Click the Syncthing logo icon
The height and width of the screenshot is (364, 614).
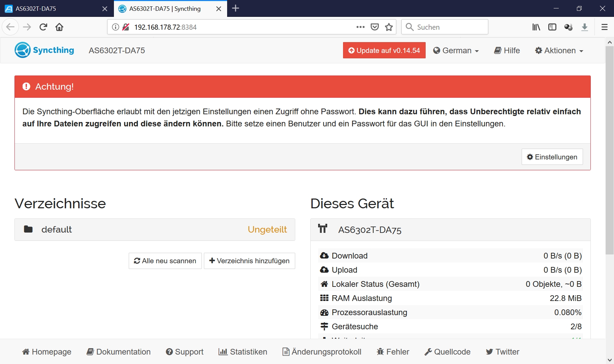(23, 50)
